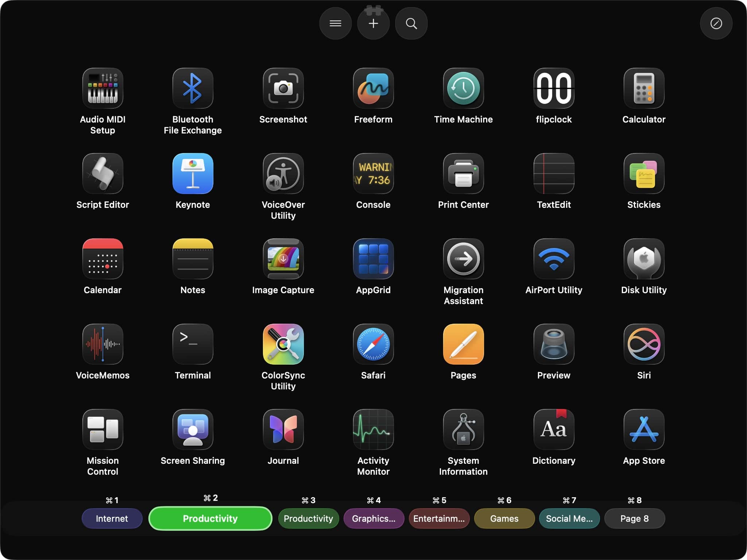Viewport: 747px width, 560px height.
Task: Switch to the Internet category
Action: pyautogui.click(x=112, y=518)
